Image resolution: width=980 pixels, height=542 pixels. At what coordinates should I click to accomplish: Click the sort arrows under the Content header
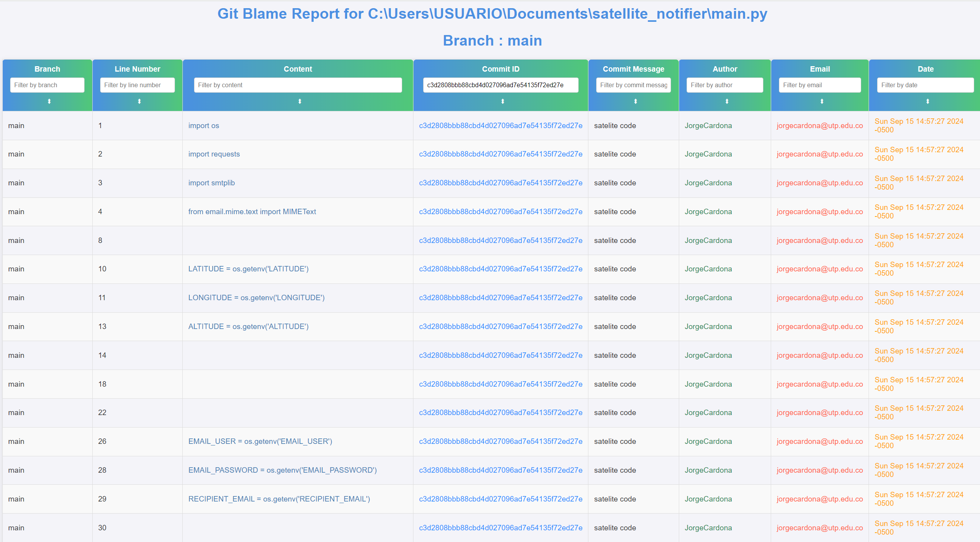pyautogui.click(x=298, y=101)
